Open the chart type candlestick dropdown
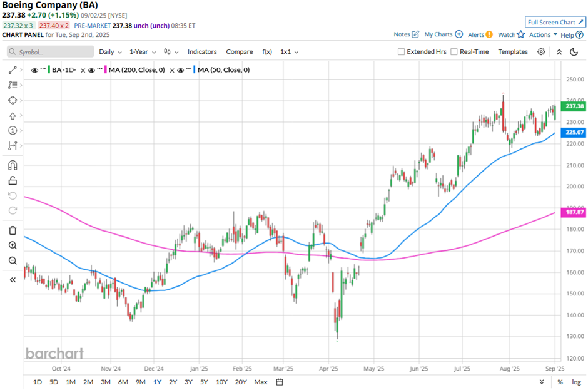Viewport: 588px width, 390px height. click(171, 52)
